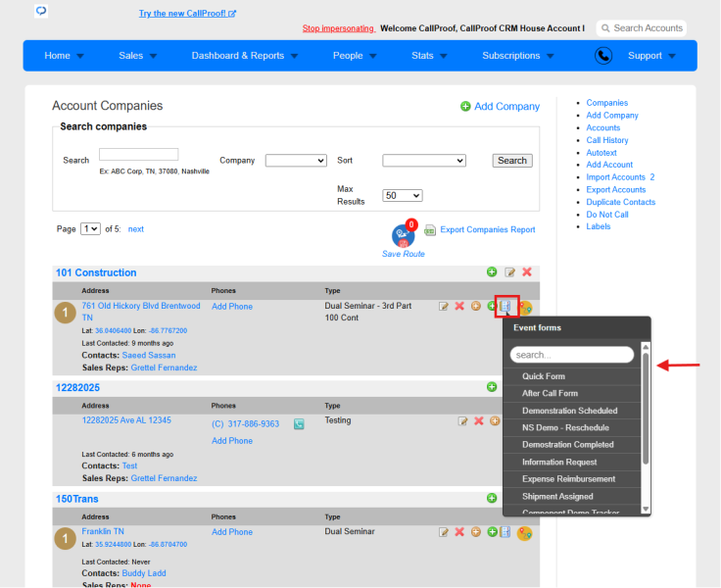Click the Event forms scrollbar thumb
Viewport: 721px width, 588px height.
(x=646, y=408)
